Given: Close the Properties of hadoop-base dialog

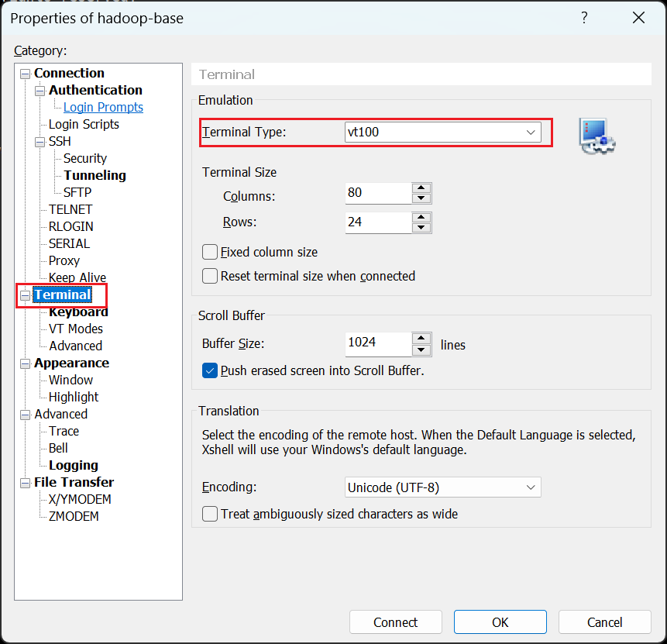Looking at the screenshot, I should [x=638, y=18].
